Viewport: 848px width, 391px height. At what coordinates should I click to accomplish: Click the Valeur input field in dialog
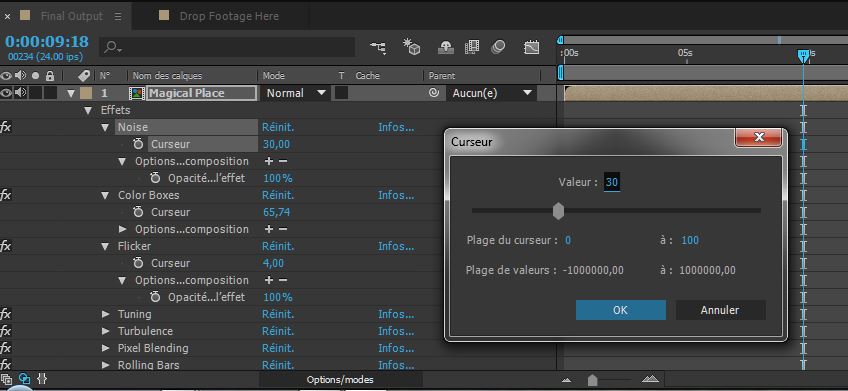click(x=612, y=182)
